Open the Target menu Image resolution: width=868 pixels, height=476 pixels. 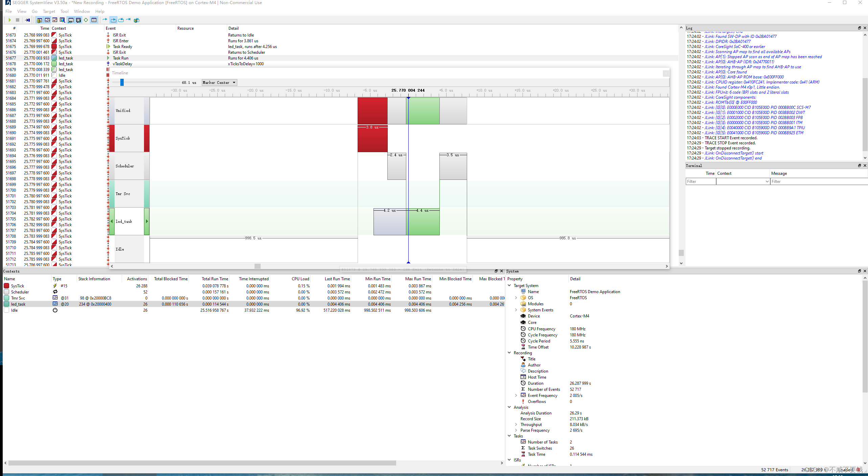click(49, 11)
